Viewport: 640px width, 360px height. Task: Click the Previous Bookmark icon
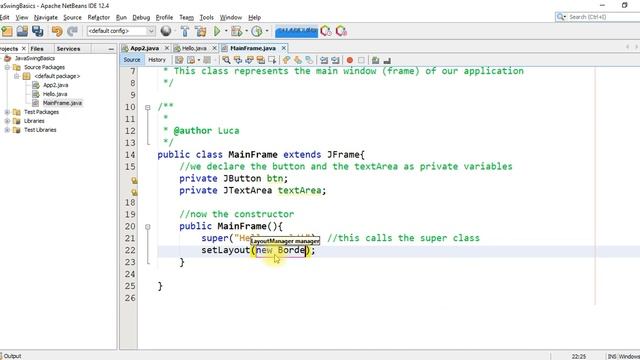286,60
